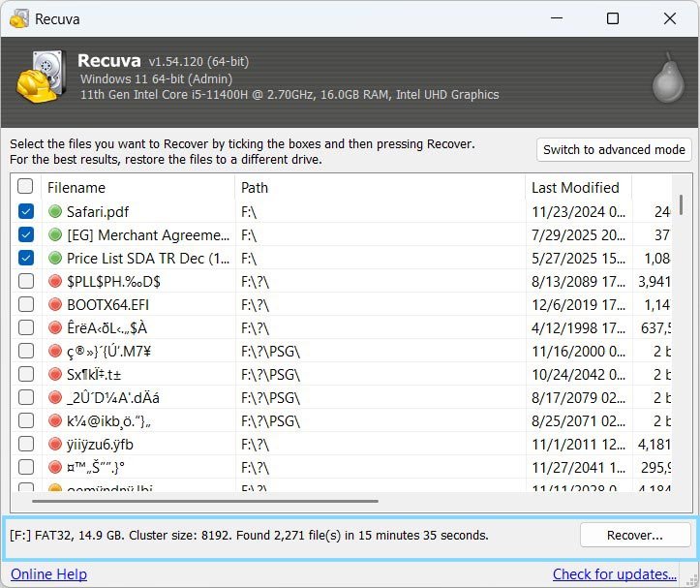Click the Recover... button
Viewport: 700px width, 588px height.
pyautogui.click(x=635, y=535)
